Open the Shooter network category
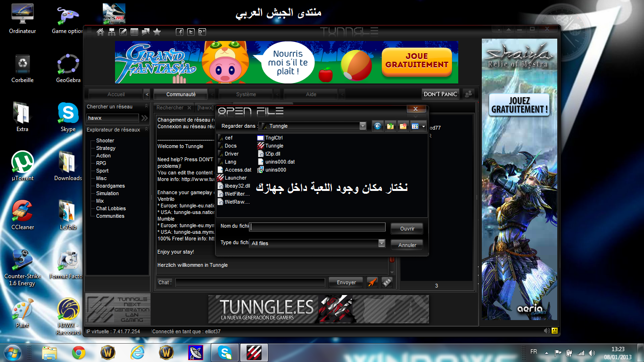The height and width of the screenshot is (362, 644). (x=105, y=140)
